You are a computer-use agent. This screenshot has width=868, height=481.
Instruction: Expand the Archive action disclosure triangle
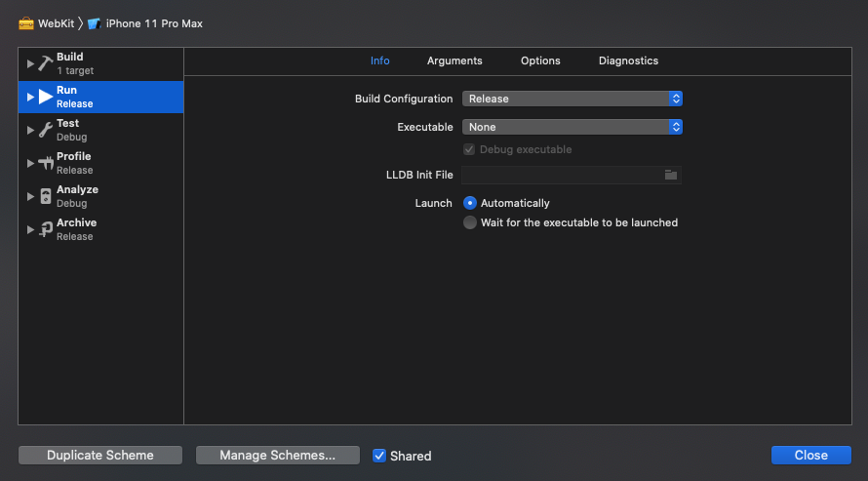coord(30,229)
